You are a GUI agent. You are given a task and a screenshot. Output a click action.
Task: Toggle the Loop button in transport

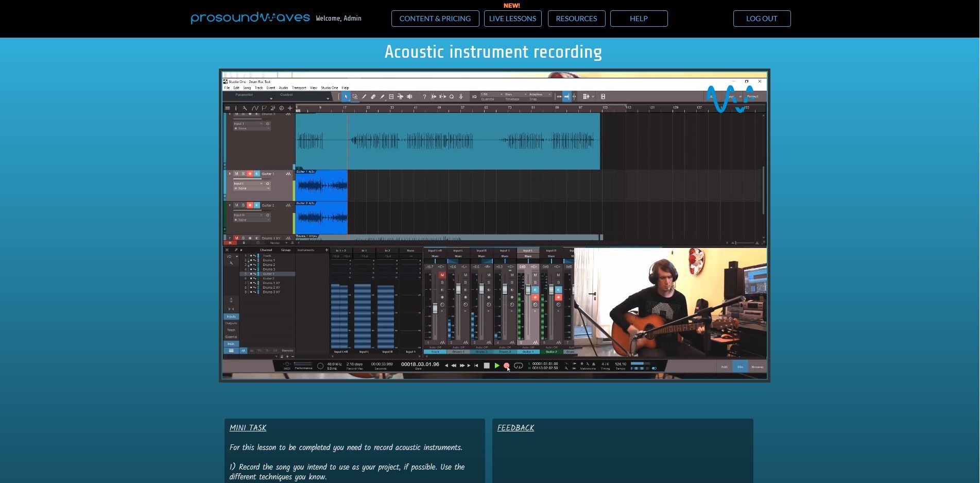[x=519, y=365]
